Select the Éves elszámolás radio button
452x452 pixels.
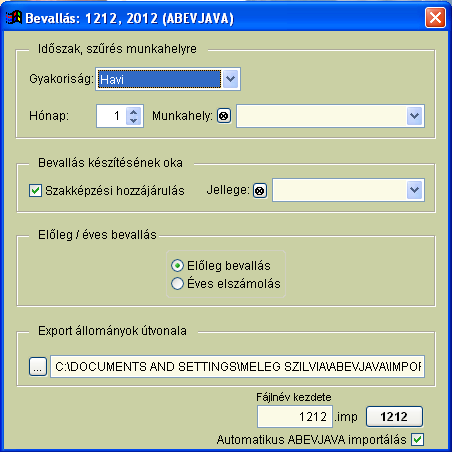(x=177, y=284)
